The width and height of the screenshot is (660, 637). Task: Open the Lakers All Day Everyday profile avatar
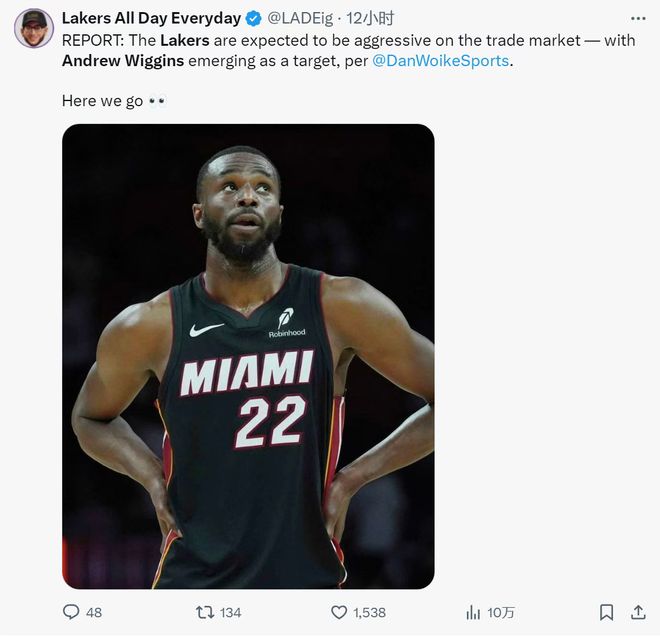point(33,28)
